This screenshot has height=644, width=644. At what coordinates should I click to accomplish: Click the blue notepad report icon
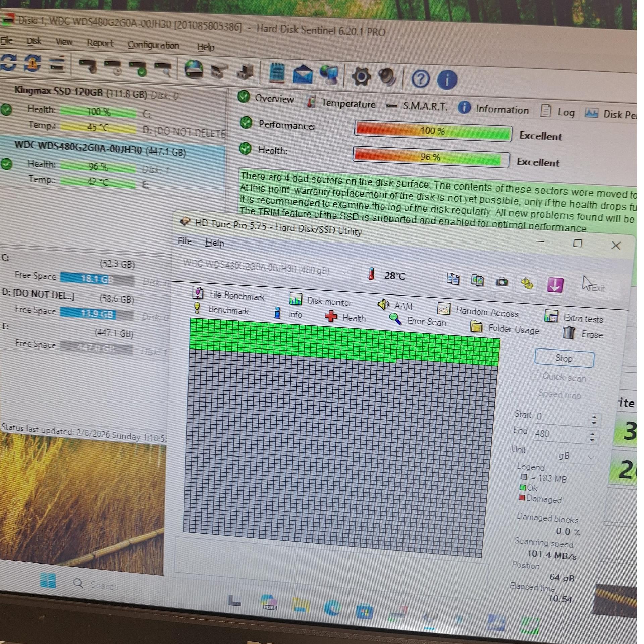point(277,73)
